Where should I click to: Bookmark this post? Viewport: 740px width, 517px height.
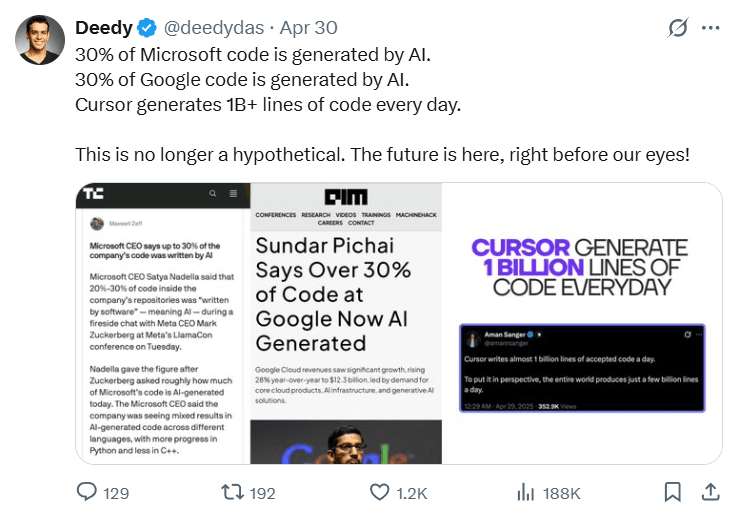[673, 492]
